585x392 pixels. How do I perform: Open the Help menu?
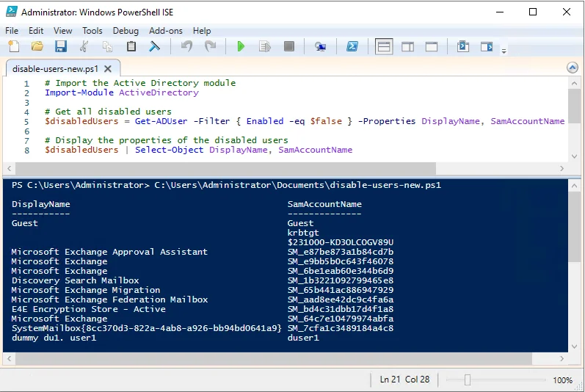tap(202, 31)
